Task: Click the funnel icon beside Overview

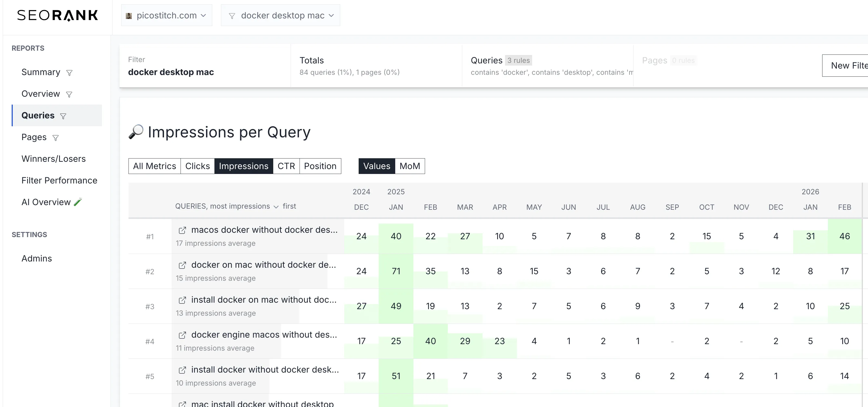Action: pyautogui.click(x=69, y=94)
